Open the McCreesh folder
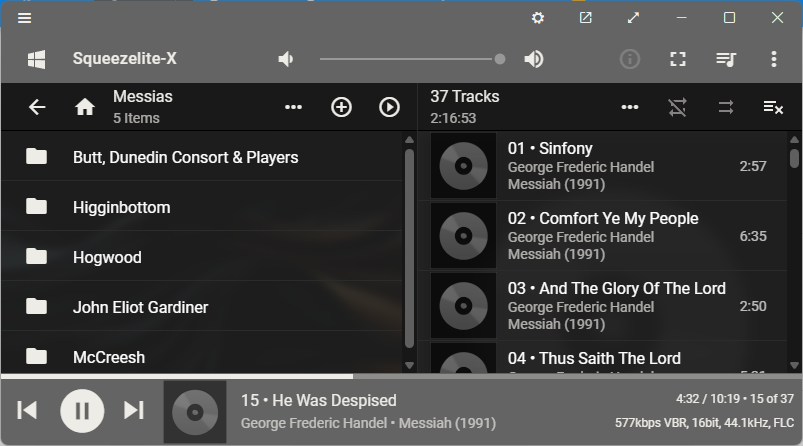803x446 pixels. pos(202,353)
